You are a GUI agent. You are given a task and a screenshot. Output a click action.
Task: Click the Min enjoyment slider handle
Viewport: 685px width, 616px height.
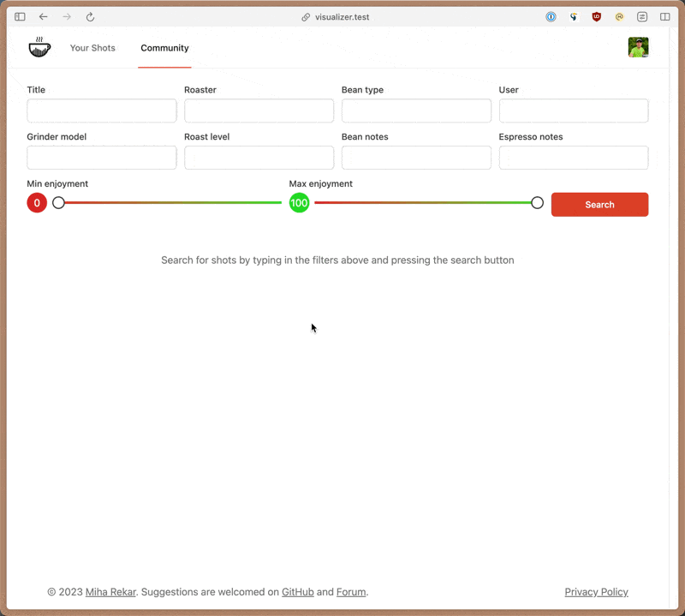(59, 203)
